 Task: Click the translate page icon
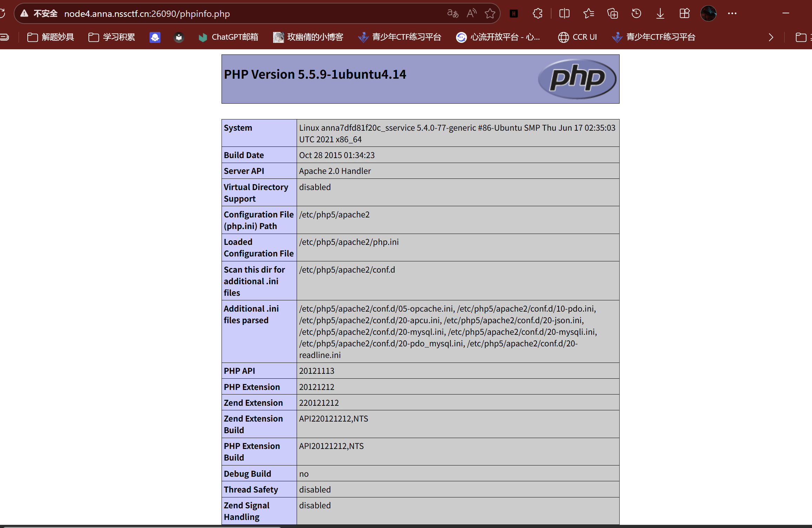click(x=453, y=14)
